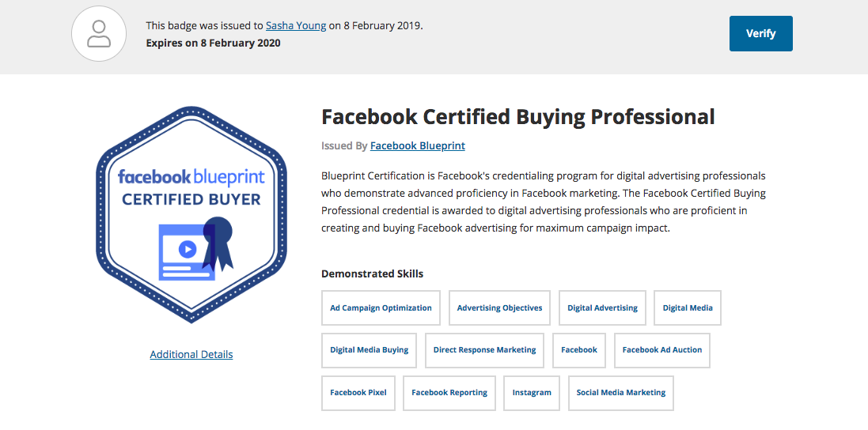Select the Facebook Reporting skill tag
The width and height of the screenshot is (868, 430).
(x=449, y=393)
